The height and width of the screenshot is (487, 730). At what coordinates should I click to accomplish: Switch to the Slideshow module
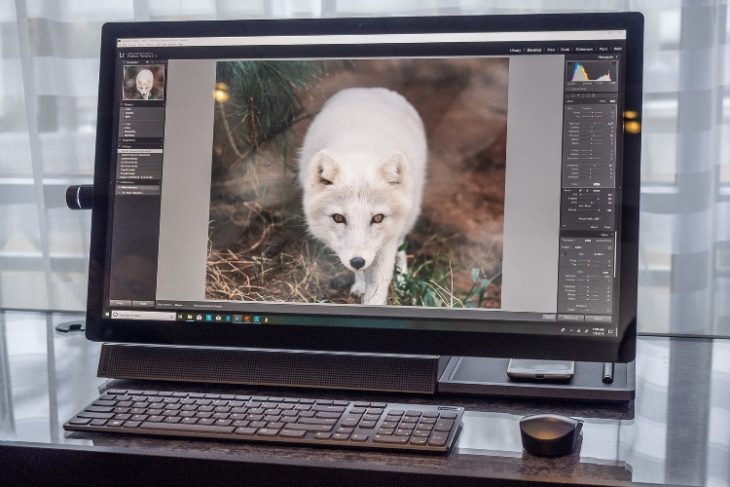click(x=584, y=49)
